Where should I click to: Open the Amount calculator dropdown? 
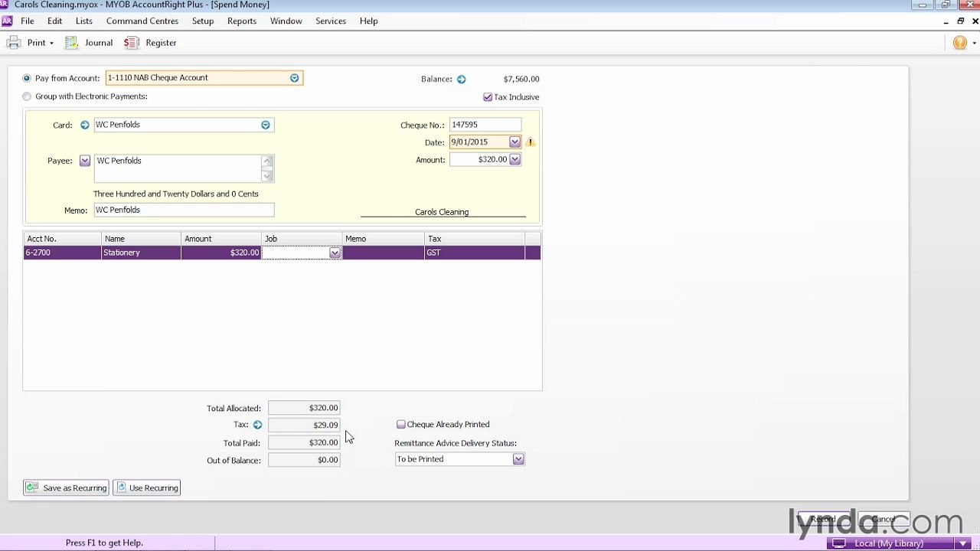click(x=514, y=159)
